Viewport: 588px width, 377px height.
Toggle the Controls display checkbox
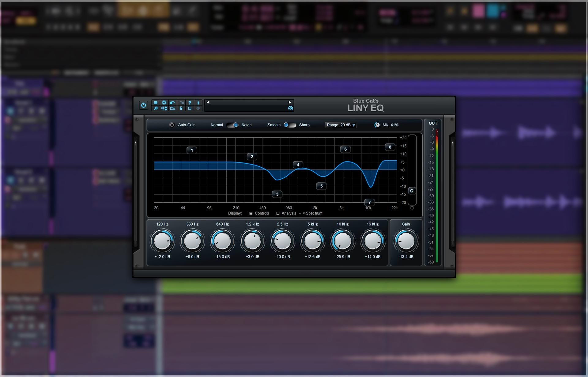tap(251, 213)
